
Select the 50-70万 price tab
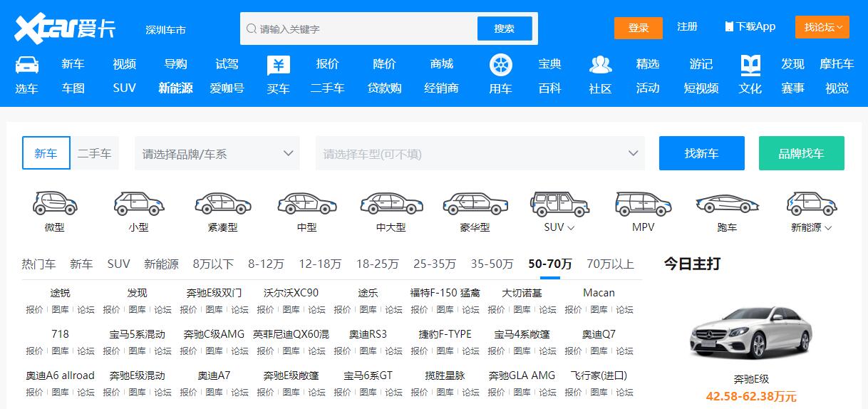(x=550, y=264)
